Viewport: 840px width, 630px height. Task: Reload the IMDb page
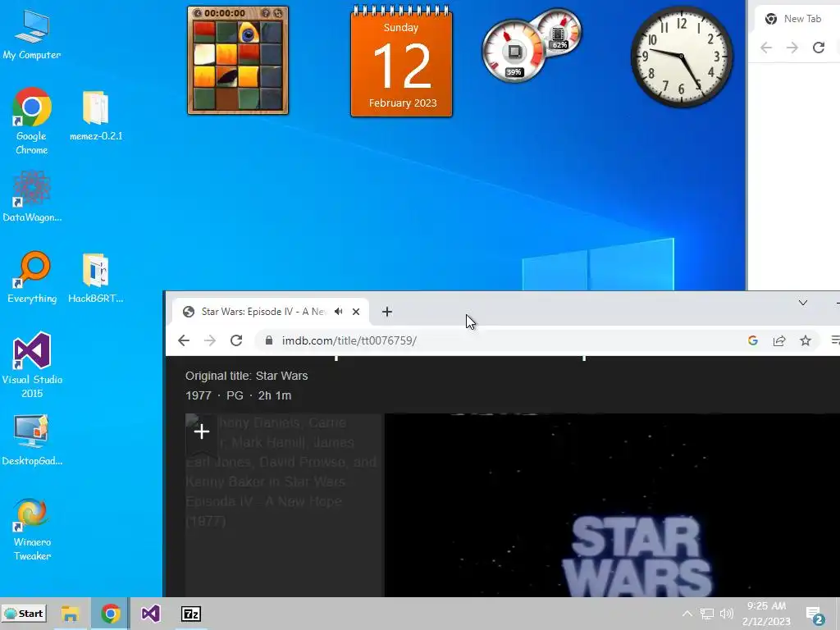coord(236,340)
